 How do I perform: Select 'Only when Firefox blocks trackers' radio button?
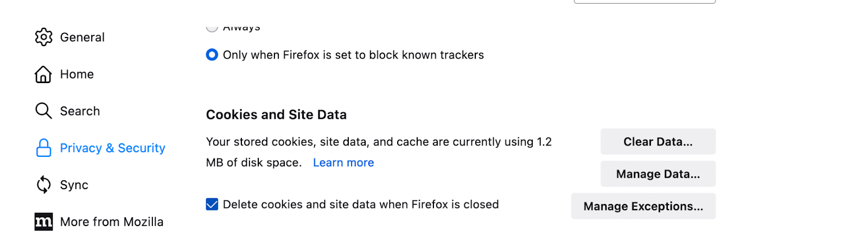[212, 54]
